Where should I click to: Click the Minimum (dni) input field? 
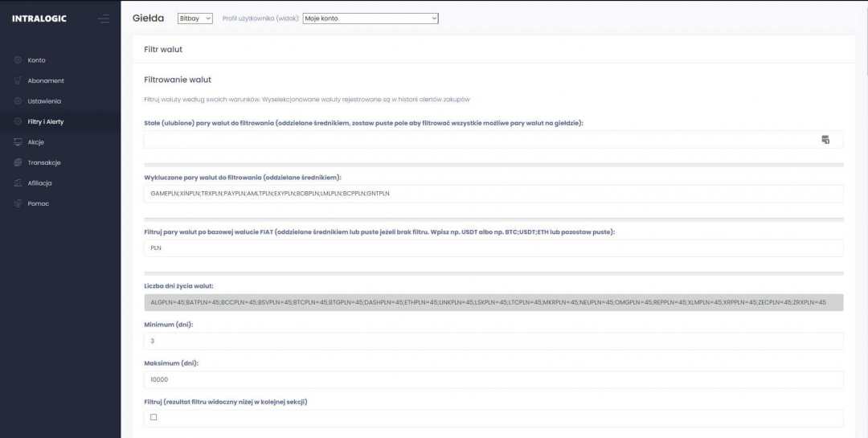click(x=493, y=342)
